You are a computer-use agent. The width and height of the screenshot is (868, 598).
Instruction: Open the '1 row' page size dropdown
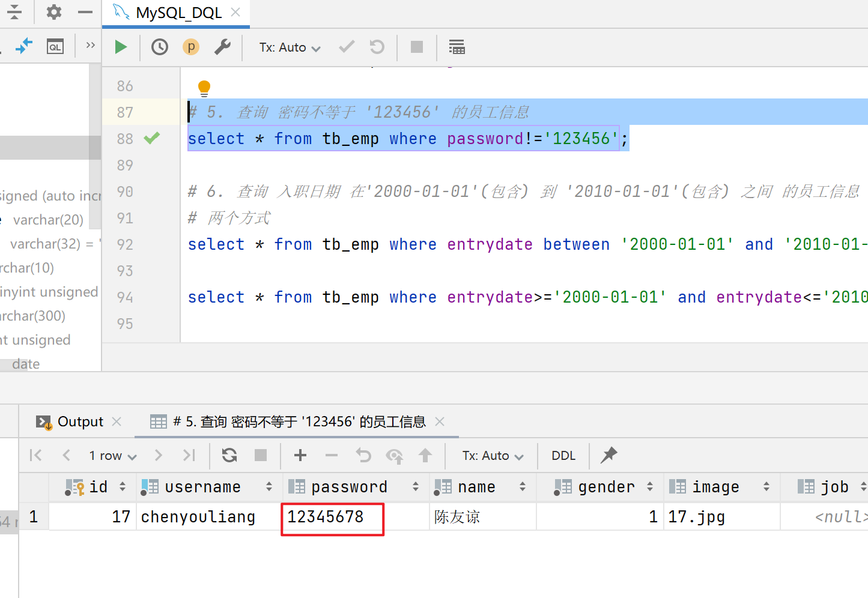click(x=113, y=456)
